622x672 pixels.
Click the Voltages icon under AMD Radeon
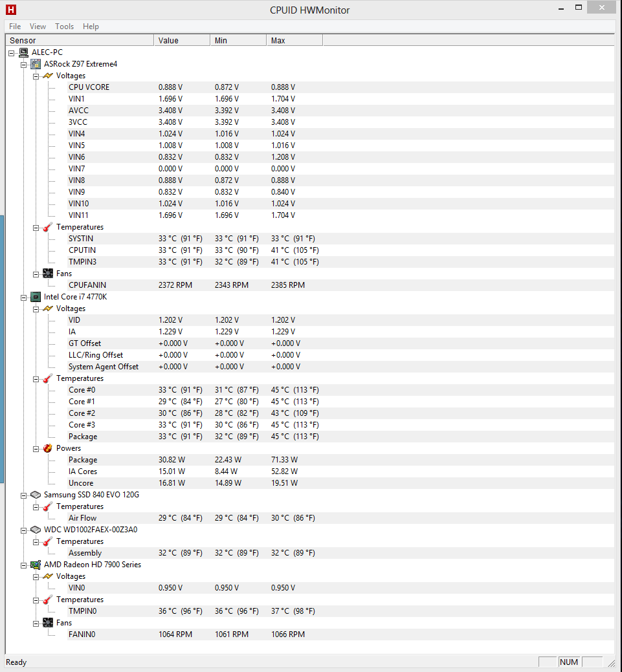click(48, 576)
